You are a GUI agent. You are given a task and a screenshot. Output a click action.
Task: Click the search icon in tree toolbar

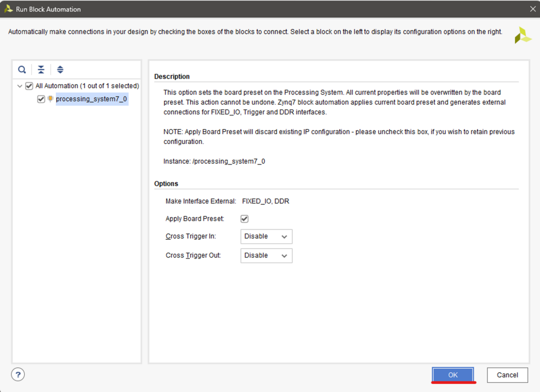click(x=22, y=70)
